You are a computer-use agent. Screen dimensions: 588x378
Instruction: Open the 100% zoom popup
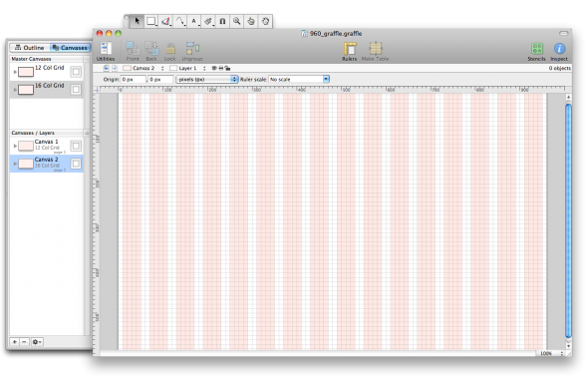pos(551,353)
